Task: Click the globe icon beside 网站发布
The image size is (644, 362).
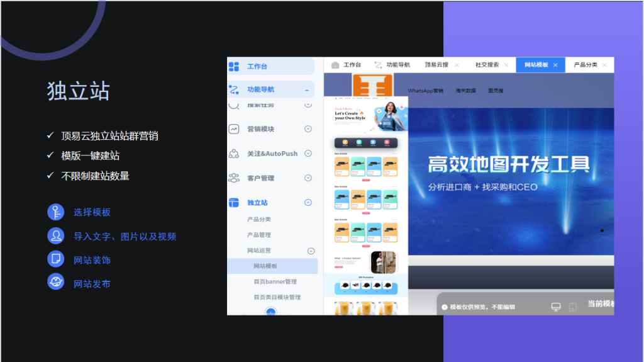Action: coord(56,281)
